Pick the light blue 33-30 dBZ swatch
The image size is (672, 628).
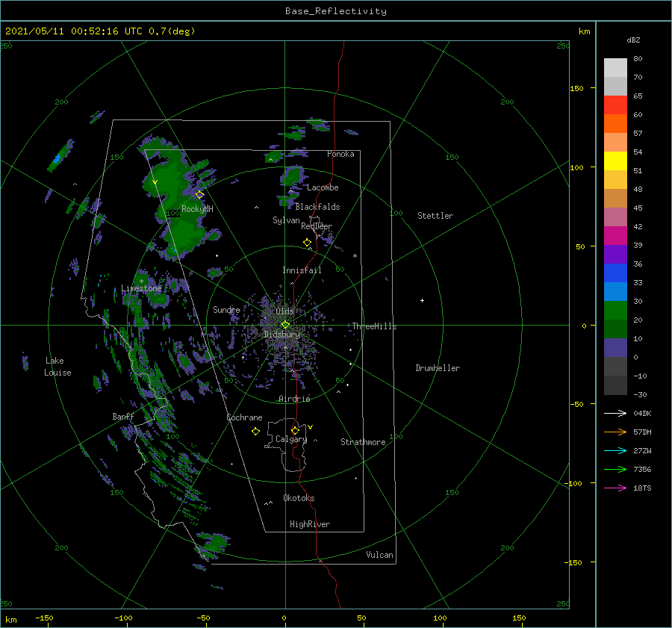615,292
